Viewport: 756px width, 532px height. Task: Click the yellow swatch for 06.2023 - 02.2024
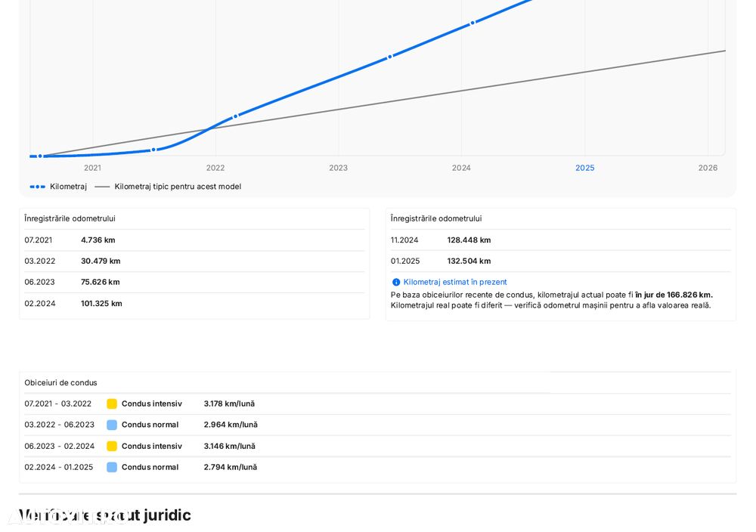click(112, 446)
